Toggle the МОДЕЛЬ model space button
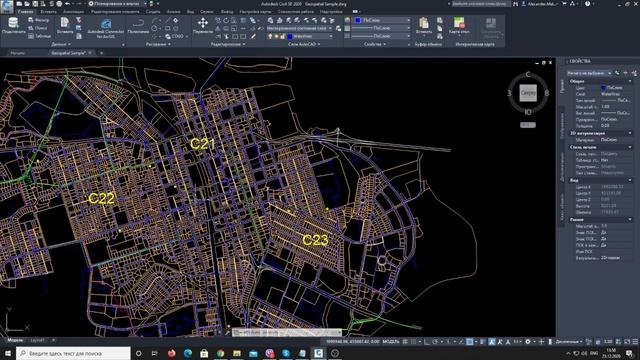Viewport: 640px width, 360px height. tap(391, 341)
